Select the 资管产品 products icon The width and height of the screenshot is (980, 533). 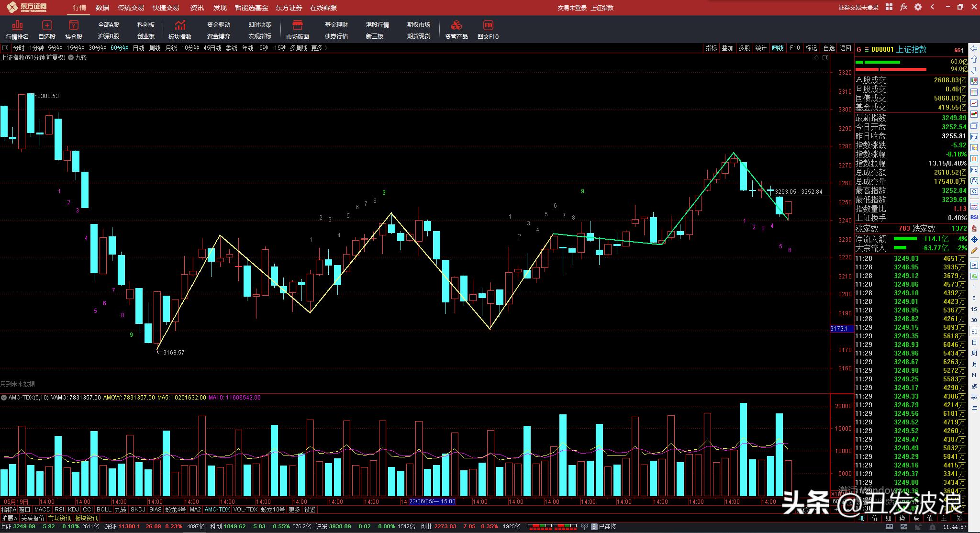tap(456, 29)
